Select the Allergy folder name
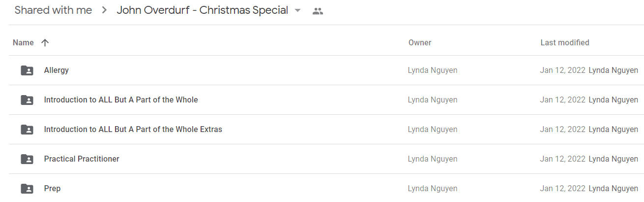The height and width of the screenshot is (202, 644). (x=57, y=70)
